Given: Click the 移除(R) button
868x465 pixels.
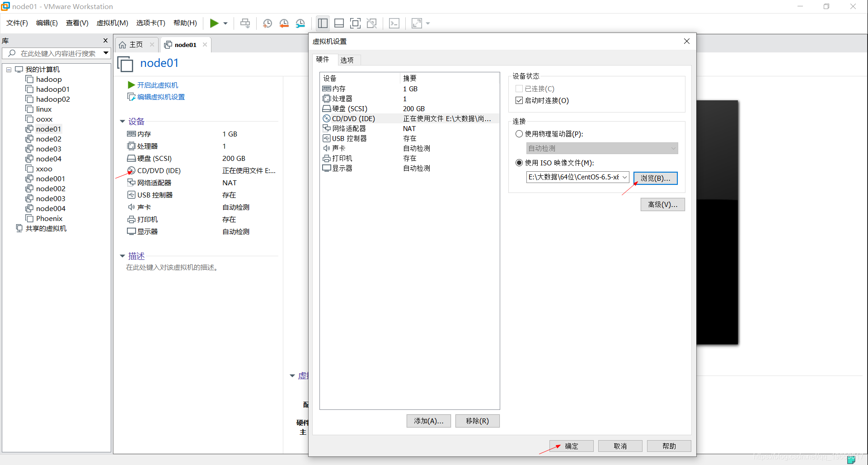Looking at the screenshot, I should pos(478,421).
